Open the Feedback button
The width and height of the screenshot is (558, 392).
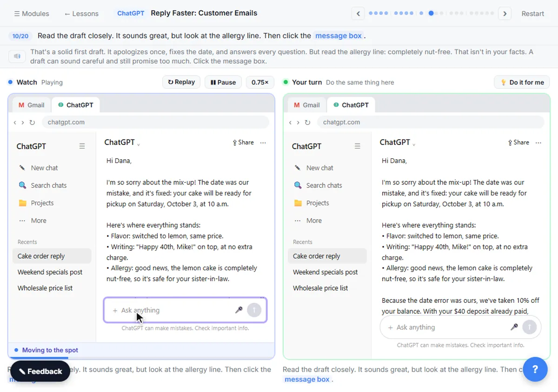click(40, 371)
